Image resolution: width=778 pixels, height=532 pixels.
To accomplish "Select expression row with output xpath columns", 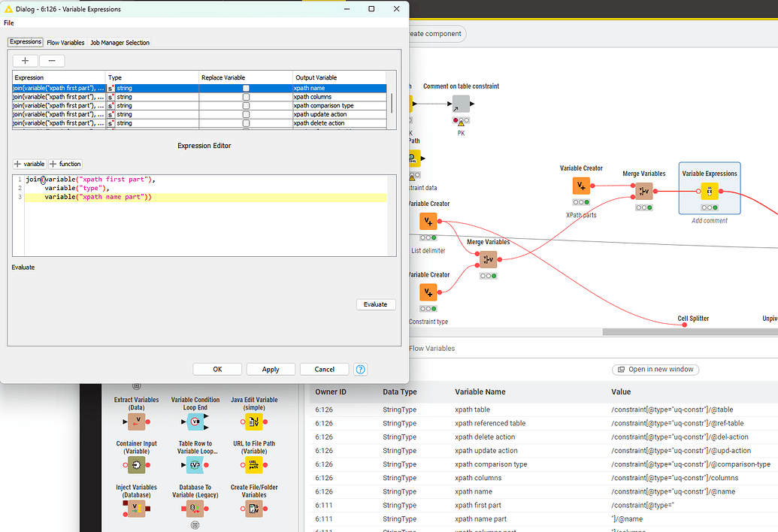I will [x=199, y=97].
